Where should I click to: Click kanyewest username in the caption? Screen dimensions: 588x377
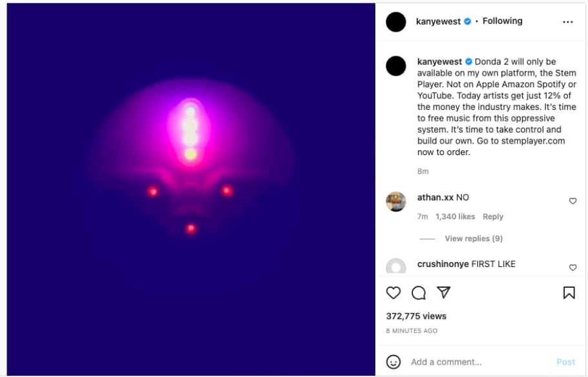439,62
